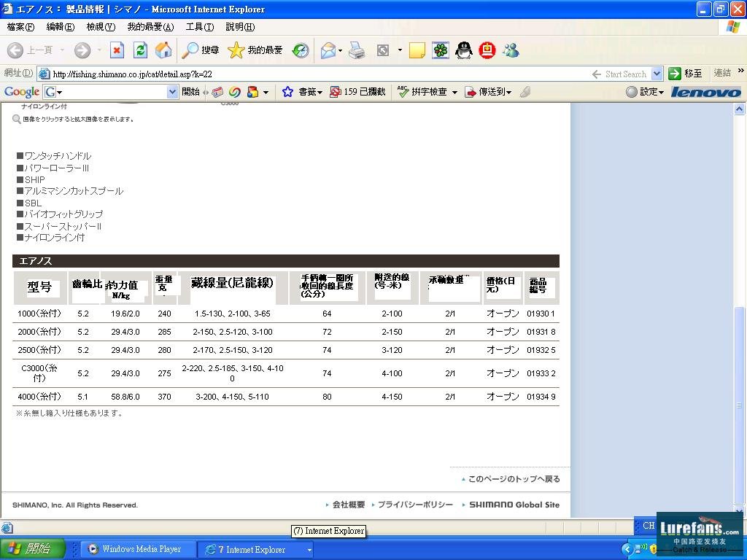
Task: Click the SHIMANO Global Site link
Action: point(514,505)
